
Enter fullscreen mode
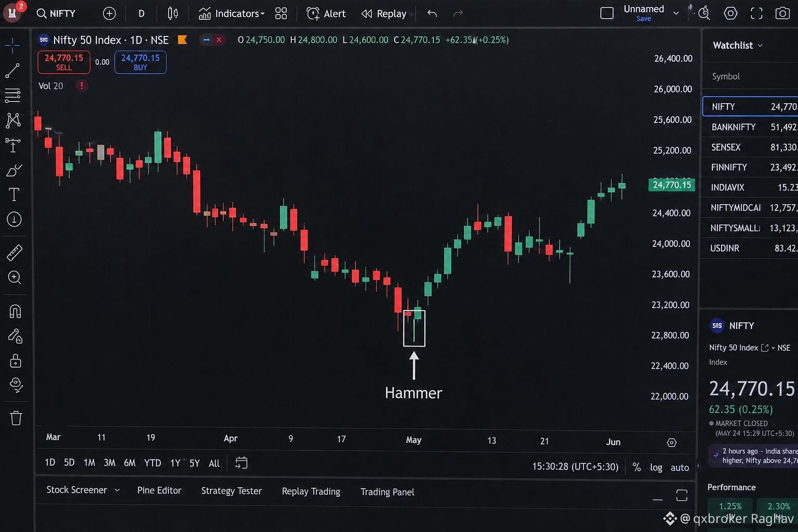[756, 14]
